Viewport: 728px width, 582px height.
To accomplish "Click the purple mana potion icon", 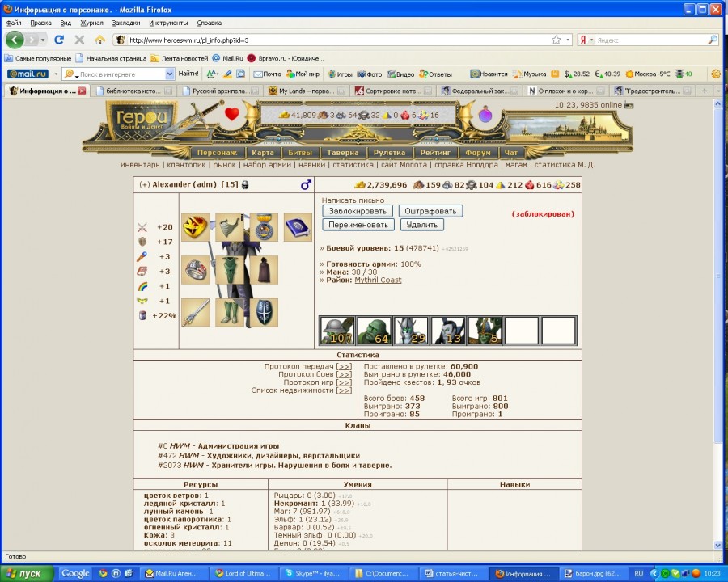I will point(485,114).
